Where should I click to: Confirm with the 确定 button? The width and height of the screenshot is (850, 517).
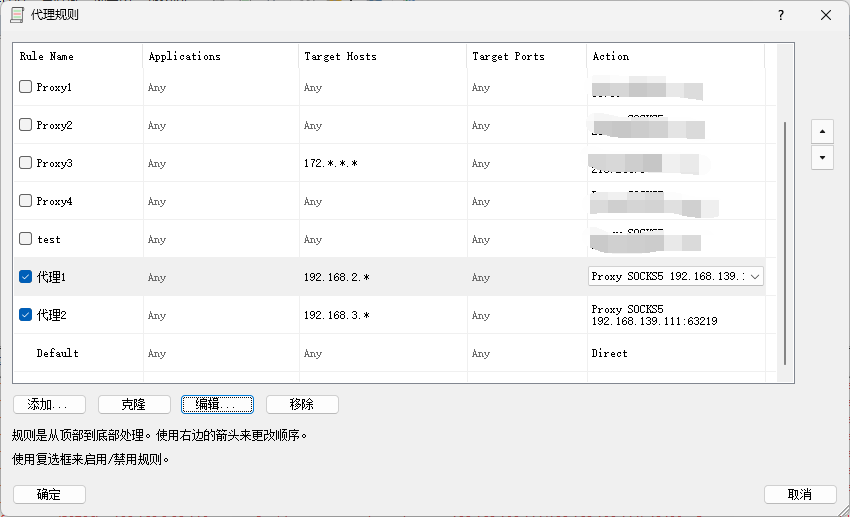[49, 494]
